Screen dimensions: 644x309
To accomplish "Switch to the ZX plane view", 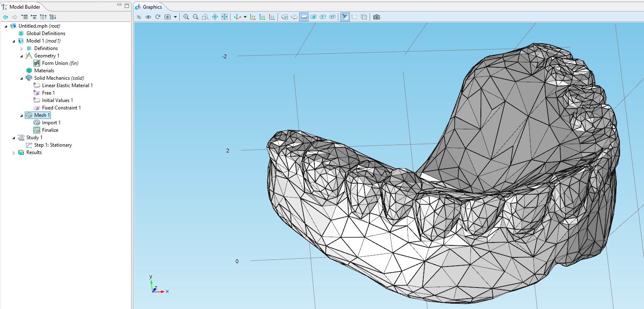I will click(x=272, y=17).
